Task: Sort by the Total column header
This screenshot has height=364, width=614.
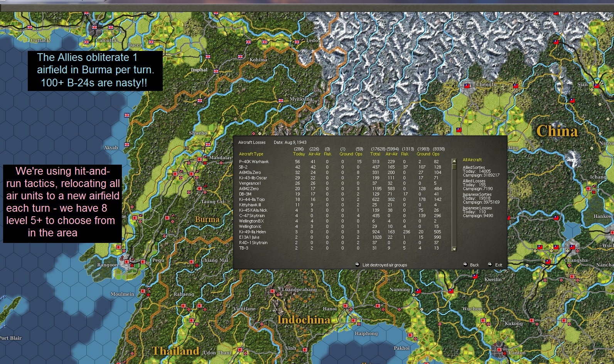Action: tap(375, 154)
